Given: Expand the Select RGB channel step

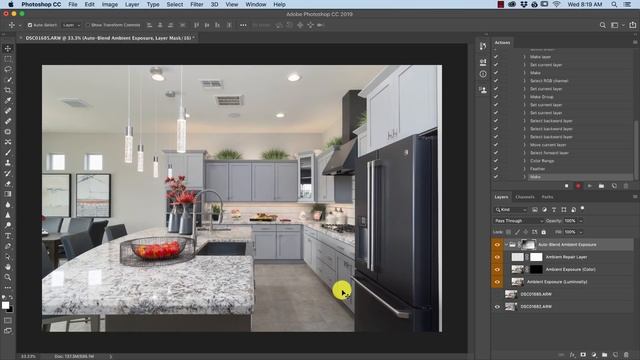Looking at the screenshot, I should (524, 81).
